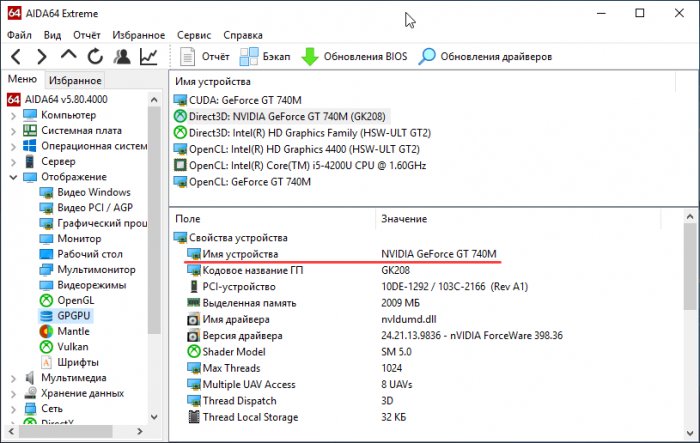Select OpenCL: Intel(R) HD Graphics 4400 device
Screen dimensions: 700x443
pyautogui.click(x=296, y=149)
